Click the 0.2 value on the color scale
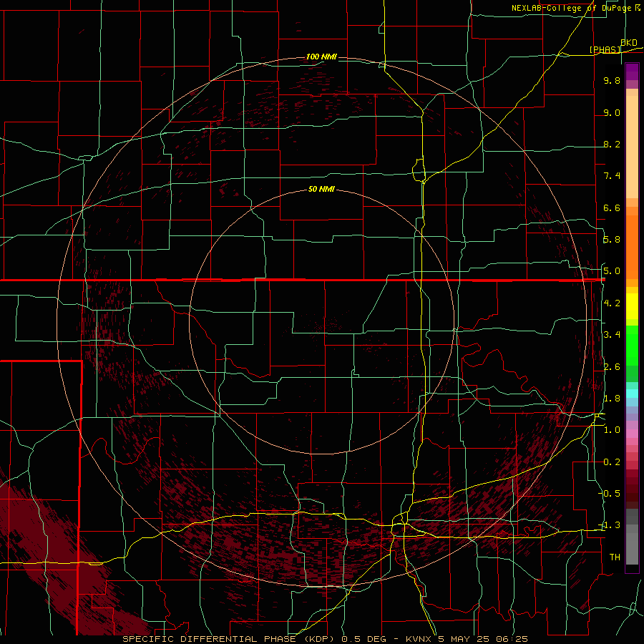Viewport: 644px width, 644px height. (612, 462)
